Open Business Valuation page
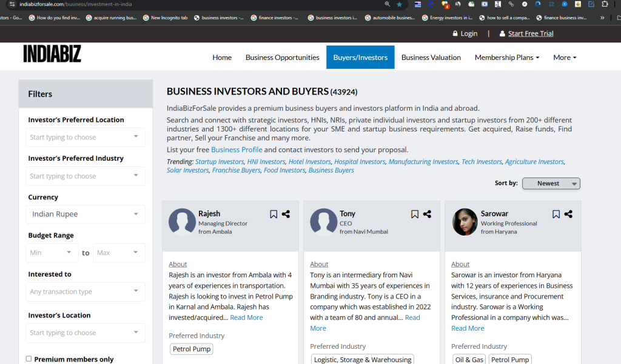Viewport: 621px width, 364px height. tap(431, 58)
